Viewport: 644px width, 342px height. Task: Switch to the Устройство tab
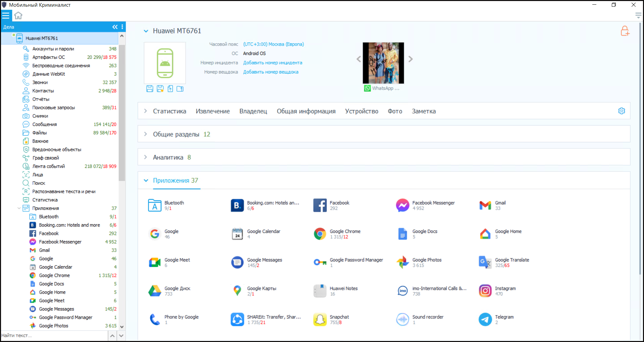click(361, 111)
